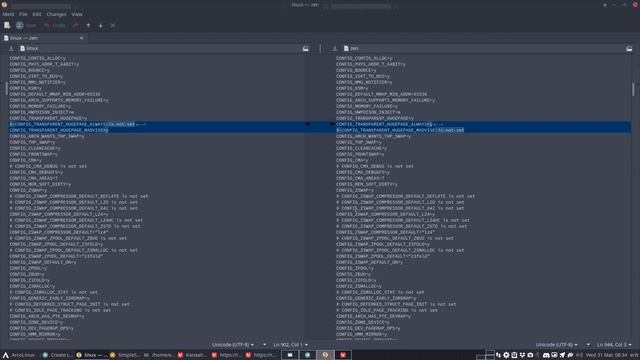640x360 pixels.
Task: Go to previous change with up arrow
Action: pyautogui.click(x=88, y=25)
